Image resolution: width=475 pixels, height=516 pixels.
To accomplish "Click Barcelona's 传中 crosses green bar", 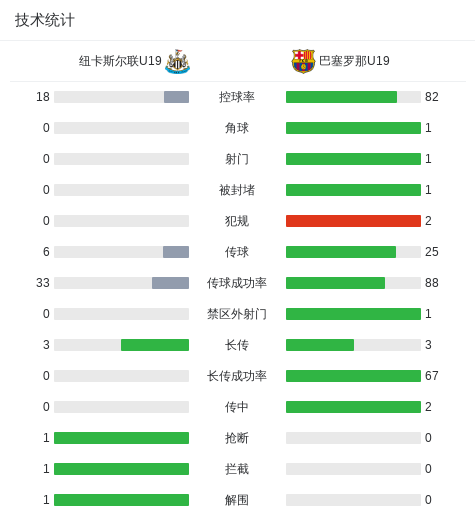I will [x=353, y=407].
